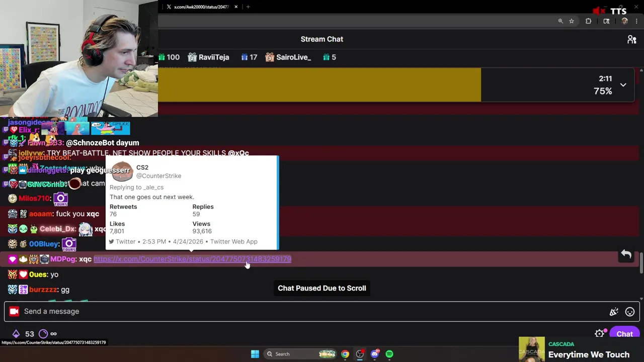
Task: Click the gift icon beside 17
Action: (x=244, y=57)
